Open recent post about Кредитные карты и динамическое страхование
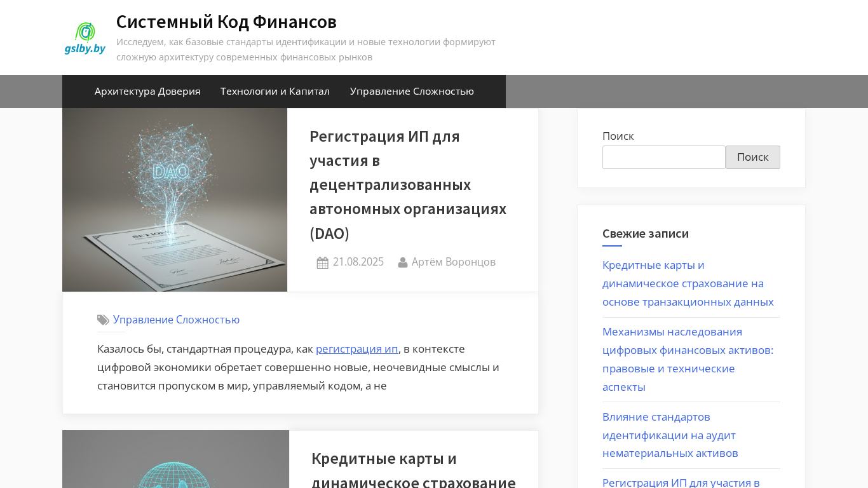The image size is (868, 488). (x=688, y=283)
